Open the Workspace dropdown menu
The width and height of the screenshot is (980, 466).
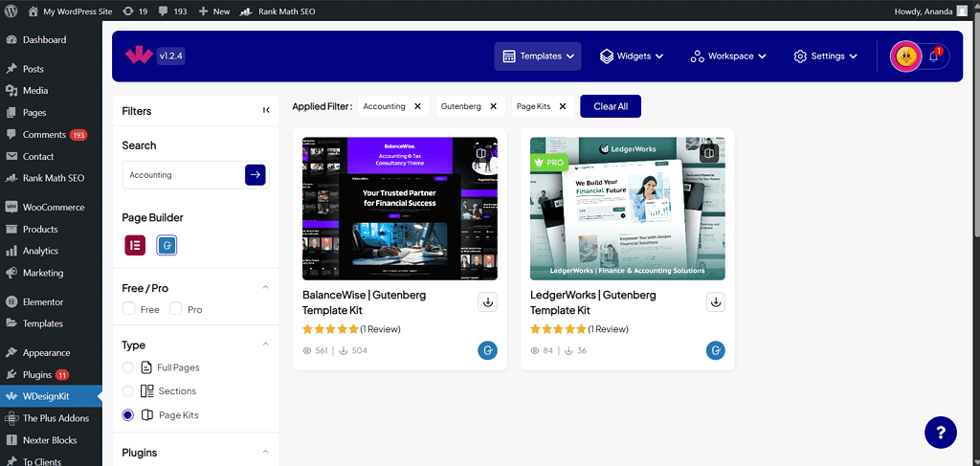[x=728, y=56]
